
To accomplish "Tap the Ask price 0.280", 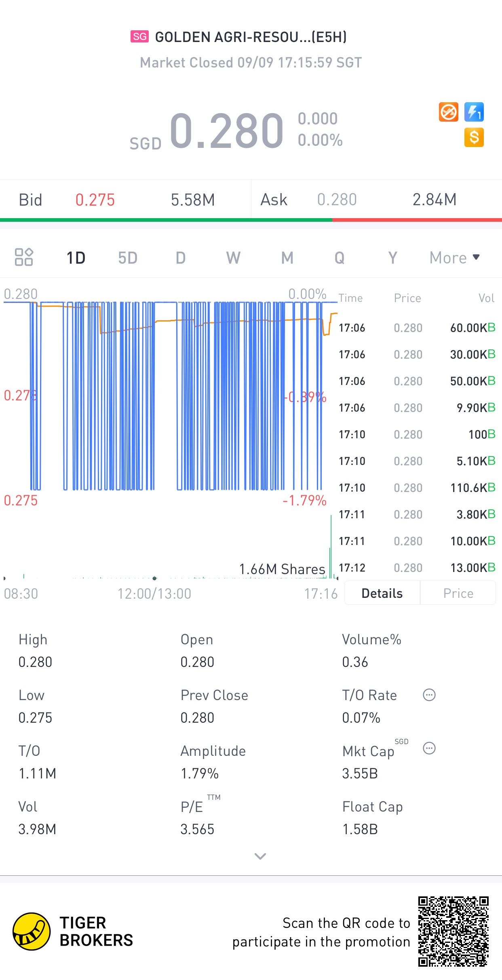I will click(x=337, y=200).
